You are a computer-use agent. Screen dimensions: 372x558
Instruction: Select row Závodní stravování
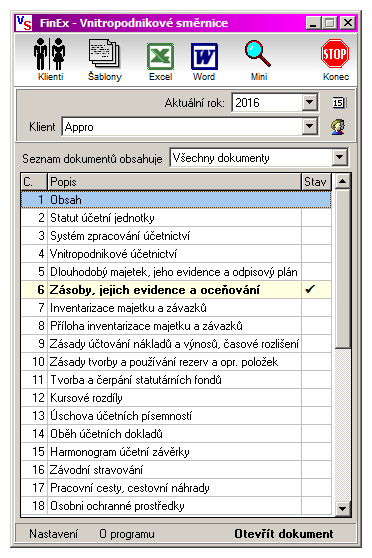click(176, 470)
